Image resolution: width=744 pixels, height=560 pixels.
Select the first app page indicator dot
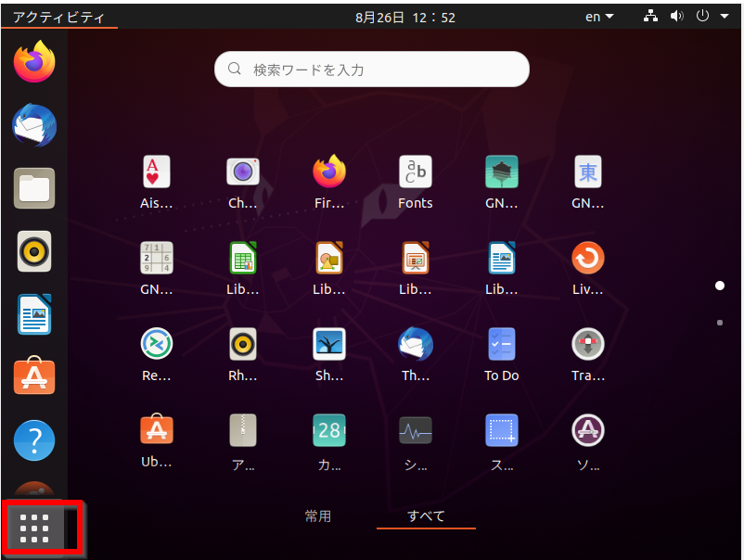(720, 286)
